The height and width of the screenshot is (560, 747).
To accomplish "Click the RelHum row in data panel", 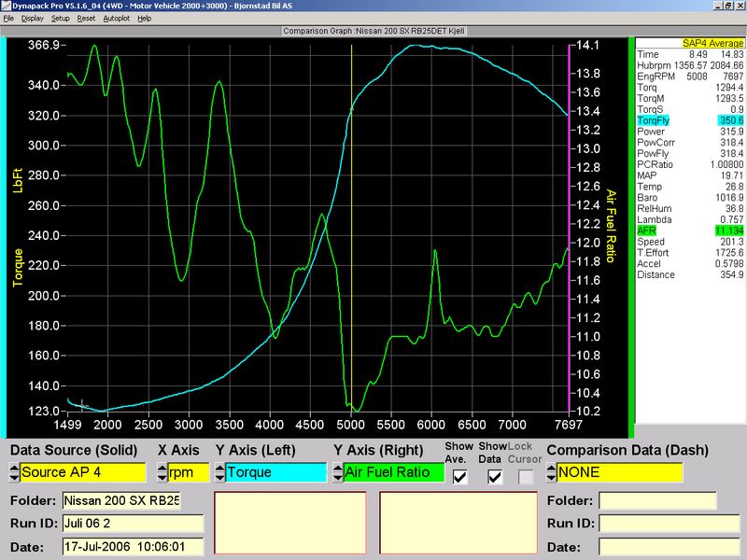I will tap(690, 208).
